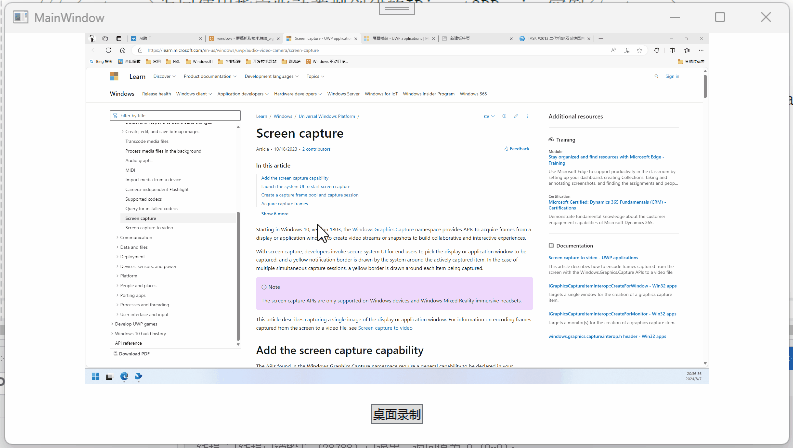Select the Screen capture tab in browser
This screenshot has height=448, width=793.
(331, 39)
